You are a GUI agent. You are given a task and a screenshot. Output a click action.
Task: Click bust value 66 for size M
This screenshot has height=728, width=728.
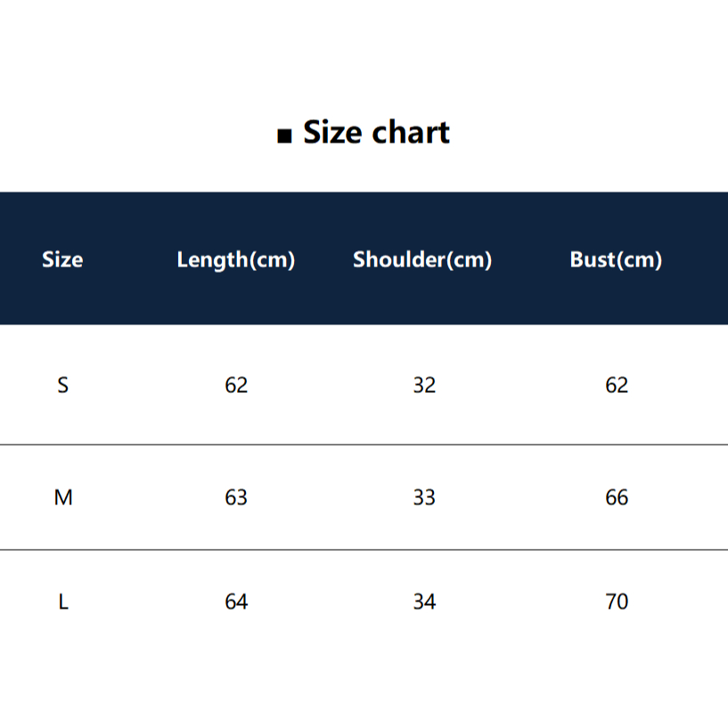point(617,497)
